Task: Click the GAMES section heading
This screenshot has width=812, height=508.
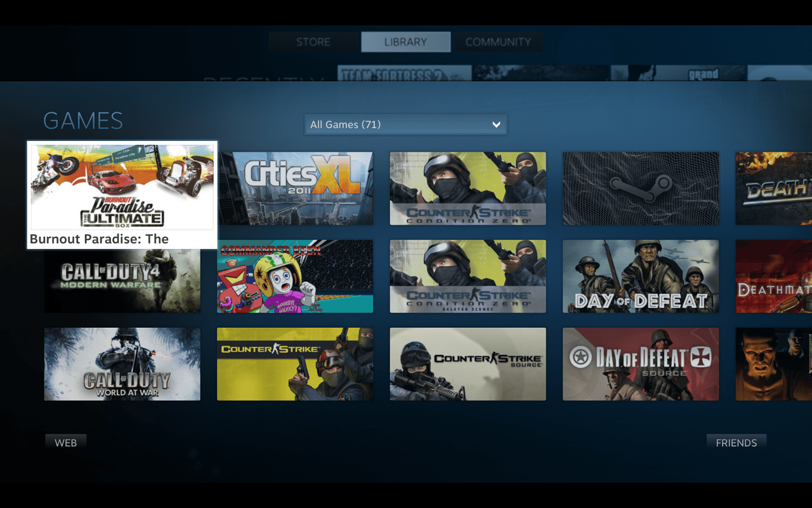Action: pyautogui.click(x=83, y=121)
